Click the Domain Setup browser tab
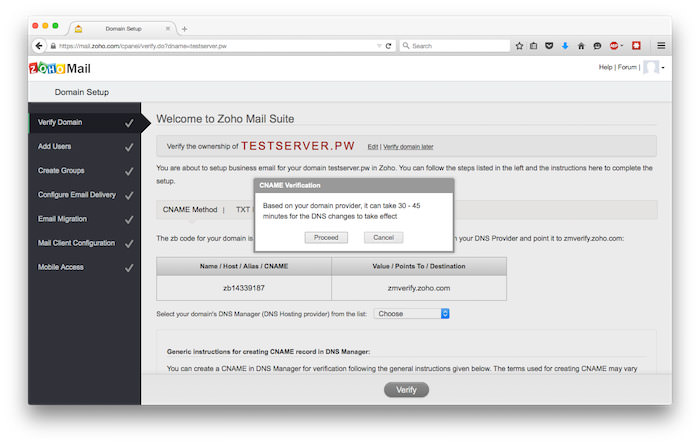700x445 pixels. click(123, 29)
